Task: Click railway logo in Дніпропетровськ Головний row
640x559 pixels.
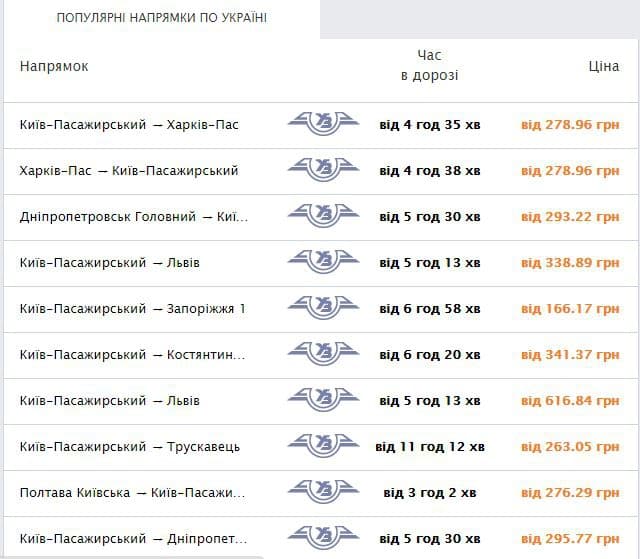Action: pyautogui.click(x=323, y=217)
